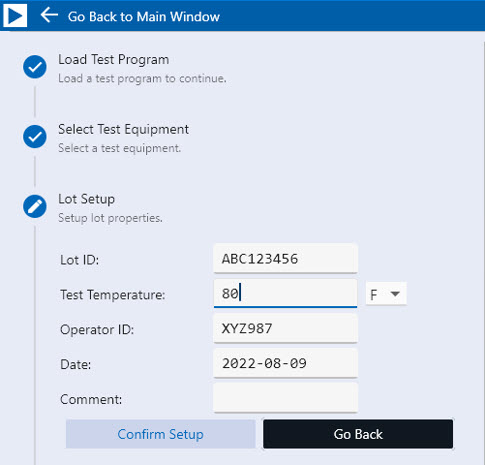Viewport: 485px width, 465px height.
Task: Open the temperature unit F dropdown
Action: pos(386,294)
